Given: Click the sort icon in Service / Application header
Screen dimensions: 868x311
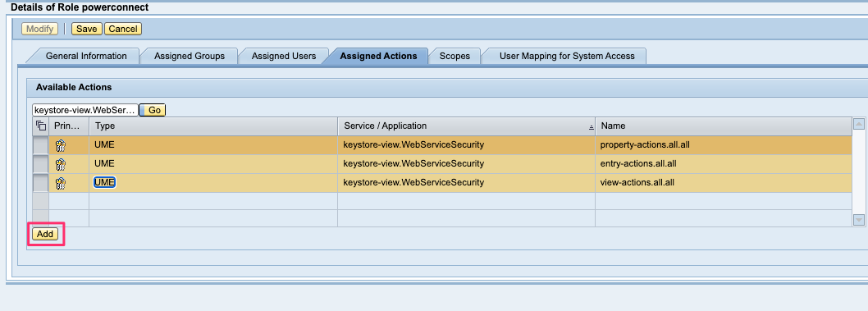Looking at the screenshot, I should pyautogui.click(x=591, y=126).
